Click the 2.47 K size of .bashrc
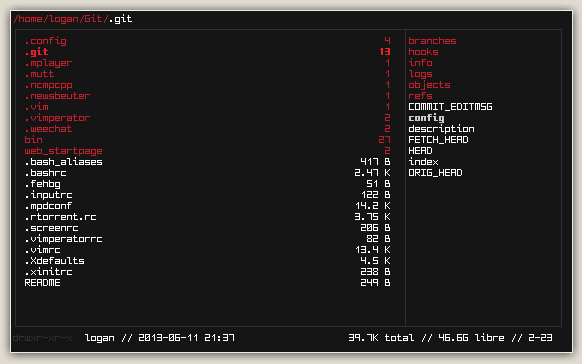Screen dimensions: 582x364 [x=372, y=173]
